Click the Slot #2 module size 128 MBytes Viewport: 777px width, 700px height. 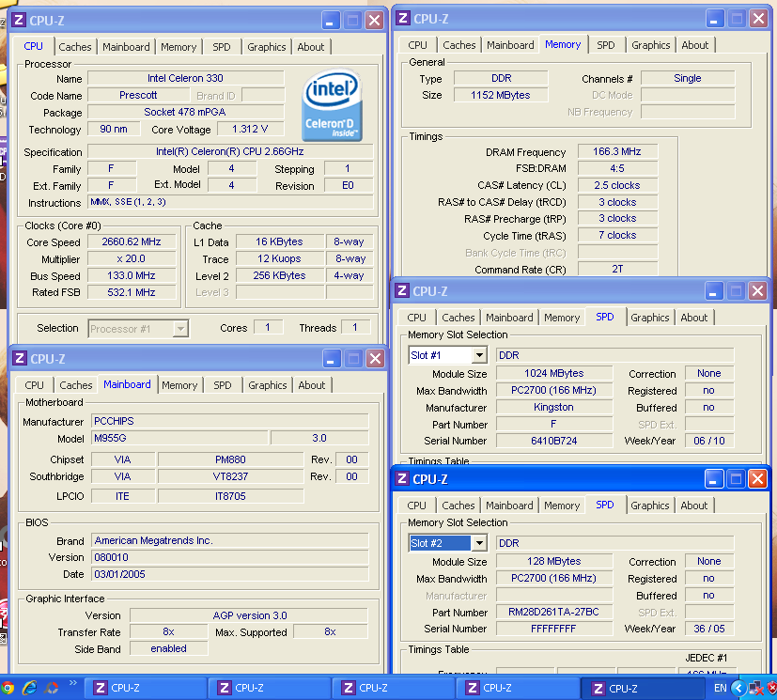point(554,561)
